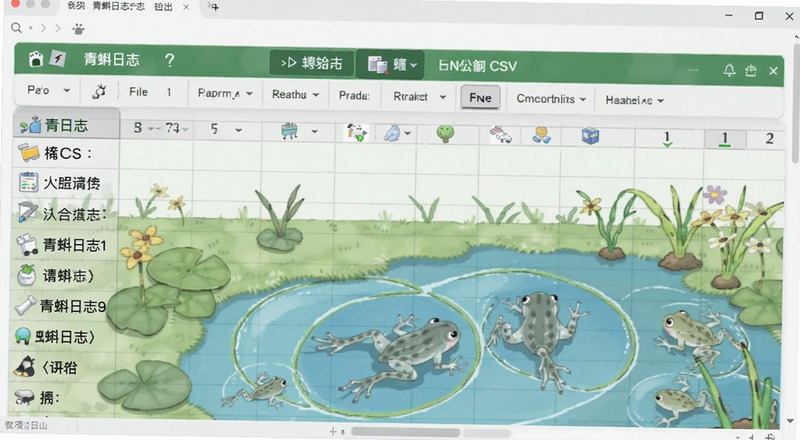Click the cow animal icon in toolbar

point(501,134)
